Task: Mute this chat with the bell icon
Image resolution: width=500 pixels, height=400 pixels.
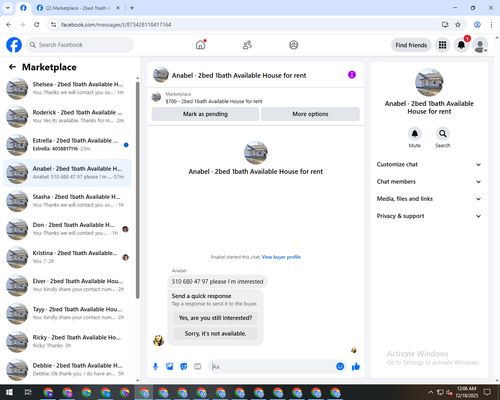Action: (415, 134)
